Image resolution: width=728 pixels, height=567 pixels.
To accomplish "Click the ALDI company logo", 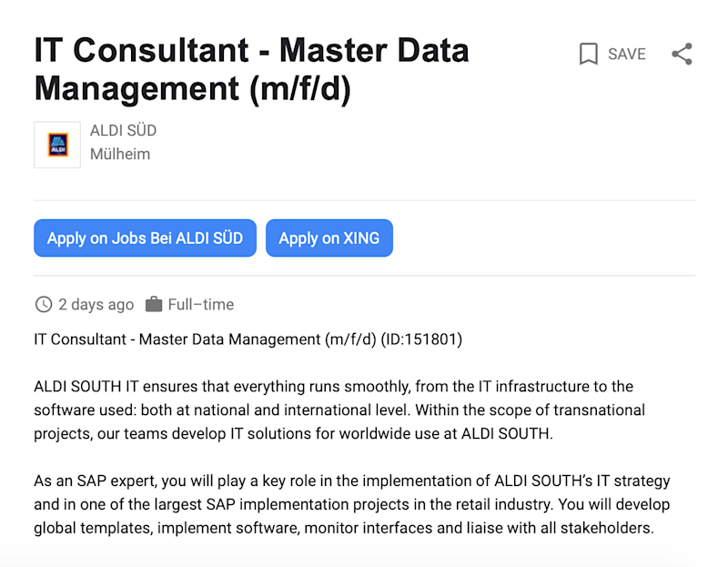I will [57, 145].
